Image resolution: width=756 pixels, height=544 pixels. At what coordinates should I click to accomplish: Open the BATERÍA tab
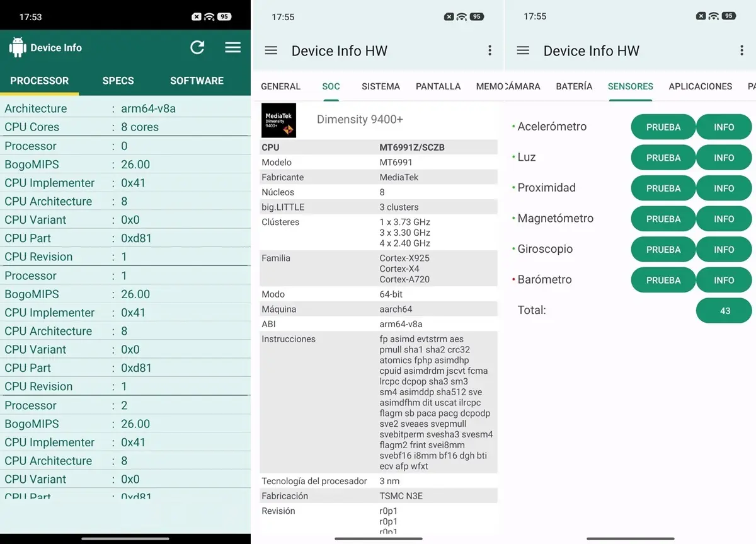click(574, 86)
